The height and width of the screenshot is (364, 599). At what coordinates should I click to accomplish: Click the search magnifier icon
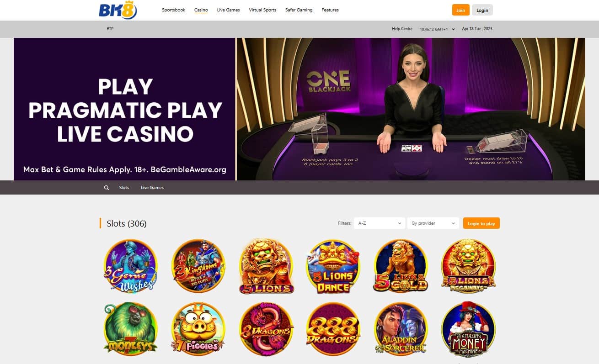pyautogui.click(x=107, y=188)
